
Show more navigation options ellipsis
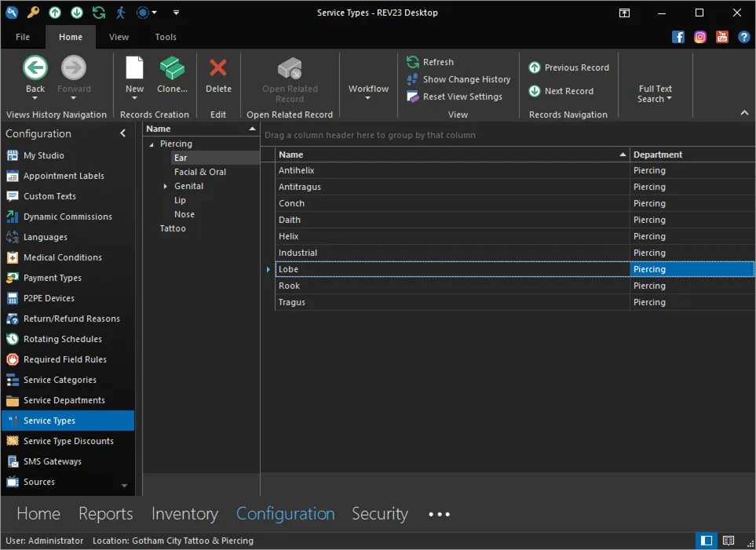(x=439, y=515)
